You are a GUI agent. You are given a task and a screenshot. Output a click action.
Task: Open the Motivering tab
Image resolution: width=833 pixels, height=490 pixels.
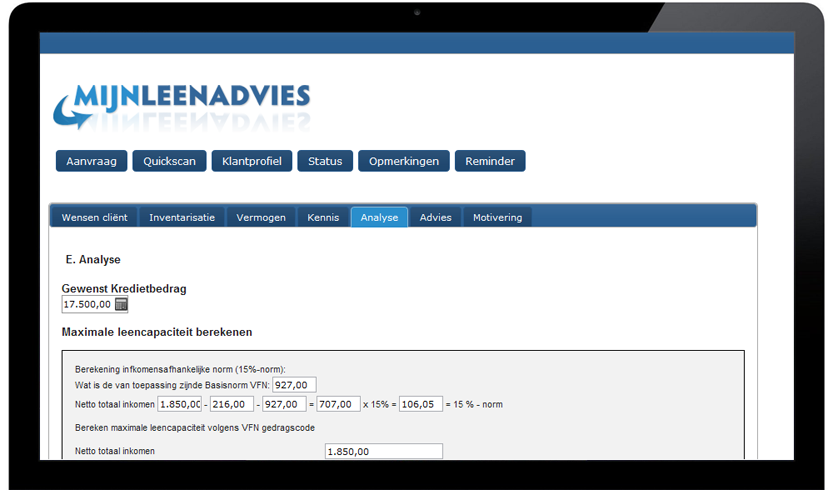pos(497,217)
